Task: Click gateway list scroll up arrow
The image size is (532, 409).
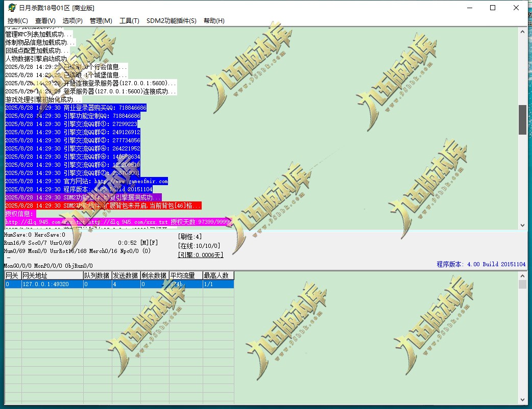Action: pyautogui.click(x=522, y=276)
